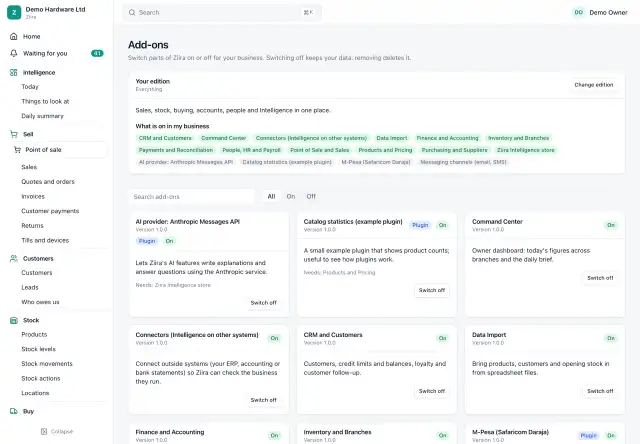Click the Data Import green tag
The width and height of the screenshot is (640, 444).
coord(392,138)
